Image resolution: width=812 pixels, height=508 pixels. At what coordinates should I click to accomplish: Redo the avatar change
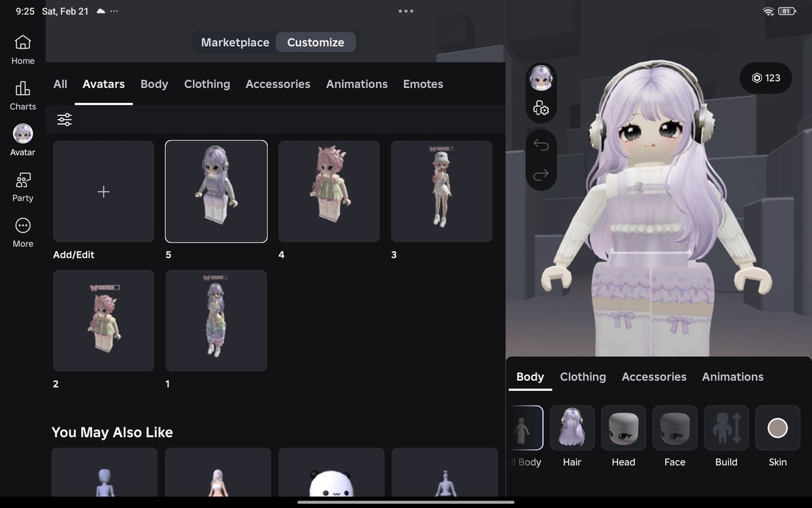[x=541, y=175]
